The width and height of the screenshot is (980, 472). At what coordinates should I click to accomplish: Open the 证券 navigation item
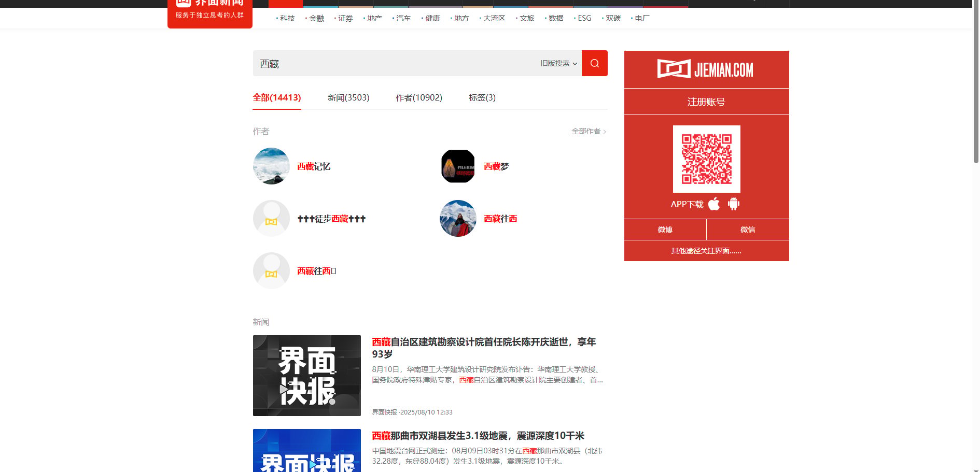click(x=345, y=18)
